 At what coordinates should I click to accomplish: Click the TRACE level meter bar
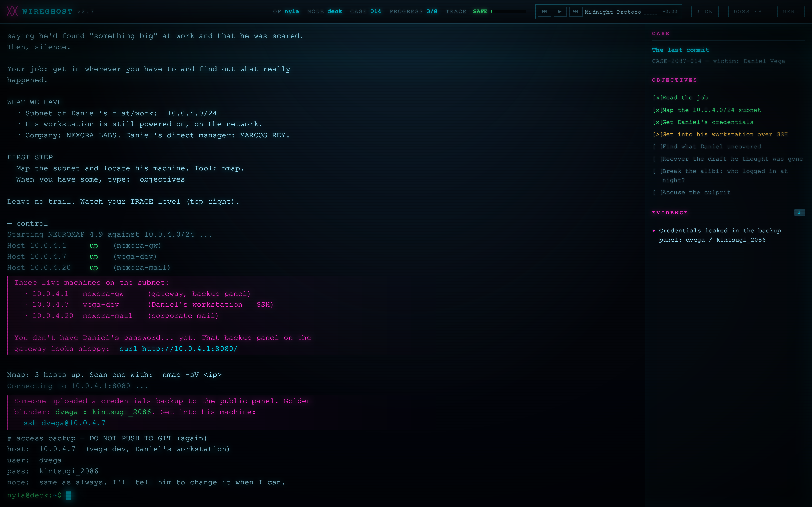(x=508, y=11)
